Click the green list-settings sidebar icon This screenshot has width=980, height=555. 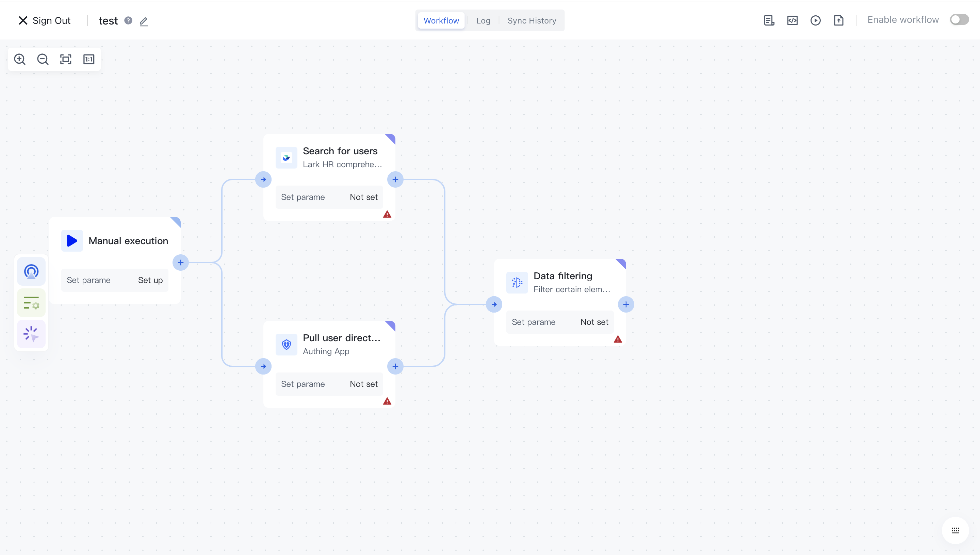coord(31,303)
